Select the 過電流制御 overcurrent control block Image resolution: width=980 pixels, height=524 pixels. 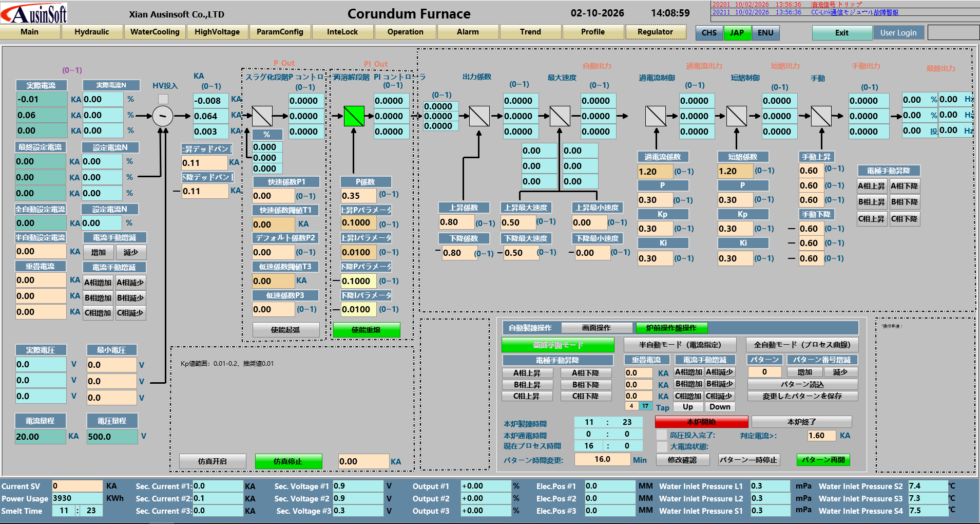656,116
